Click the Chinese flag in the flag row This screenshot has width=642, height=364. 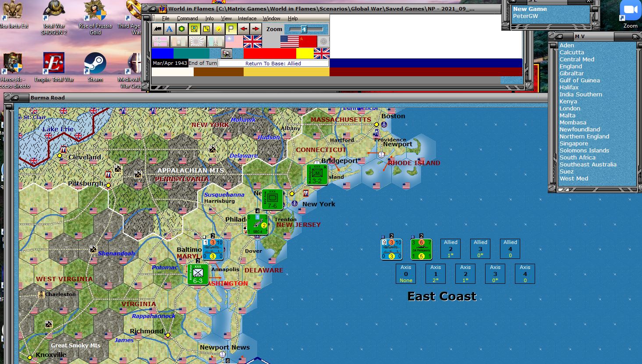[234, 42]
